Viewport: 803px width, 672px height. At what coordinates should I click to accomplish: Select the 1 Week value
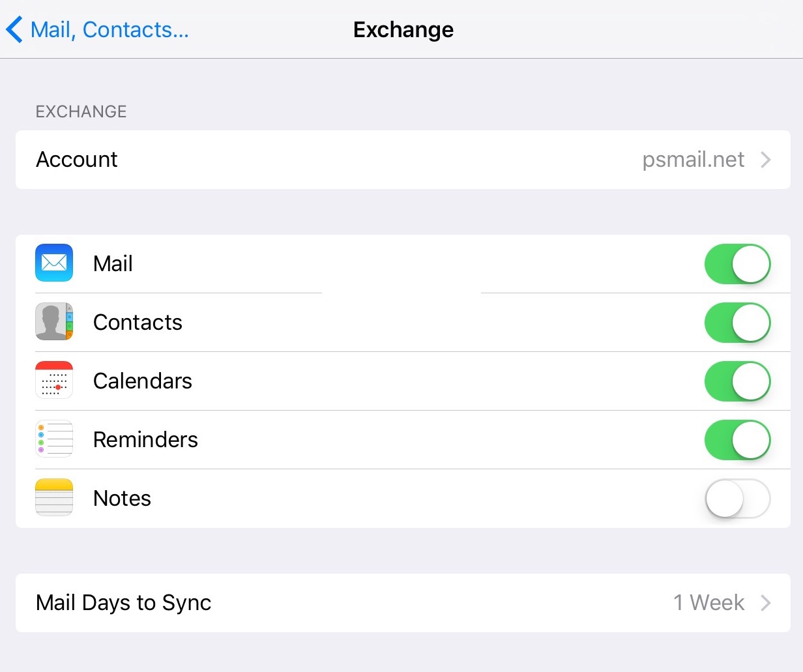click(x=708, y=602)
